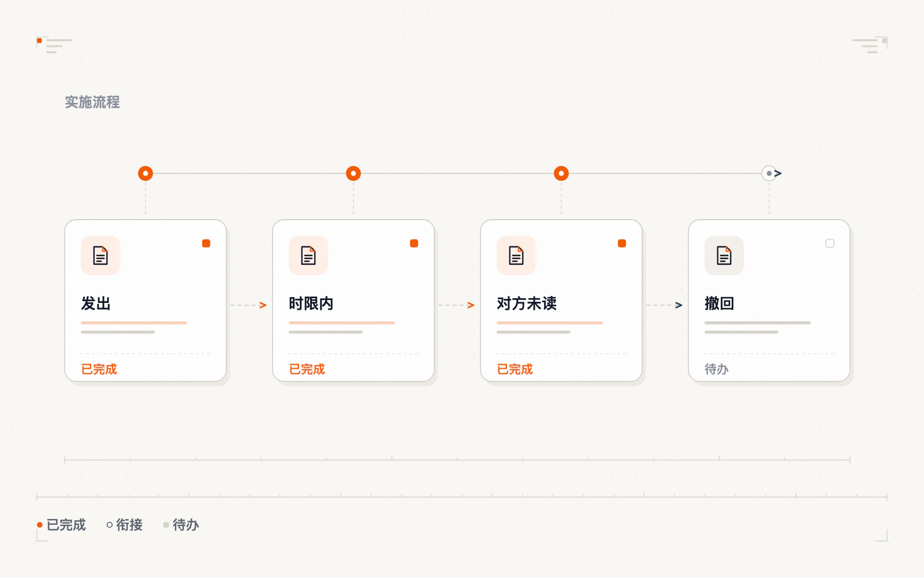Click the 实施流程 heading
Image resolution: width=924 pixels, height=578 pixels.
pos(92,102)
